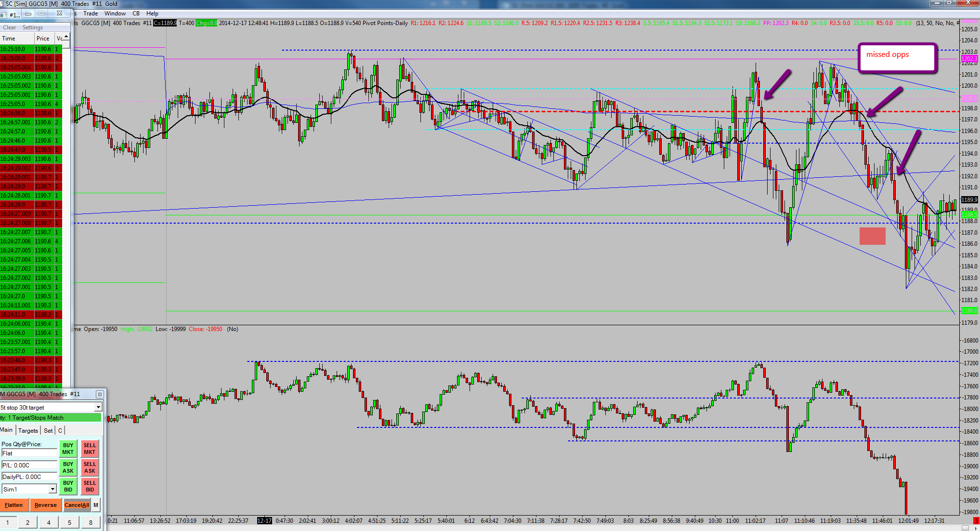Click the R1: 1216.1 pivot text
This screenshot has height=531, width=980.
coord(423,23)
